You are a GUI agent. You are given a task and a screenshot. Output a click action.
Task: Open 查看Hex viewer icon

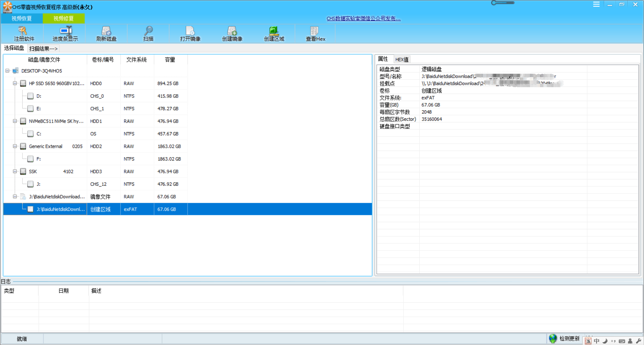[x=314, y=31]
